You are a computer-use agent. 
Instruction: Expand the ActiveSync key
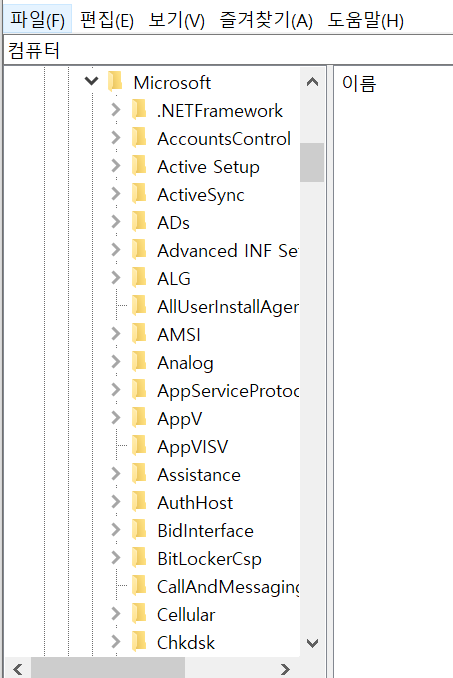click(115, 194)
